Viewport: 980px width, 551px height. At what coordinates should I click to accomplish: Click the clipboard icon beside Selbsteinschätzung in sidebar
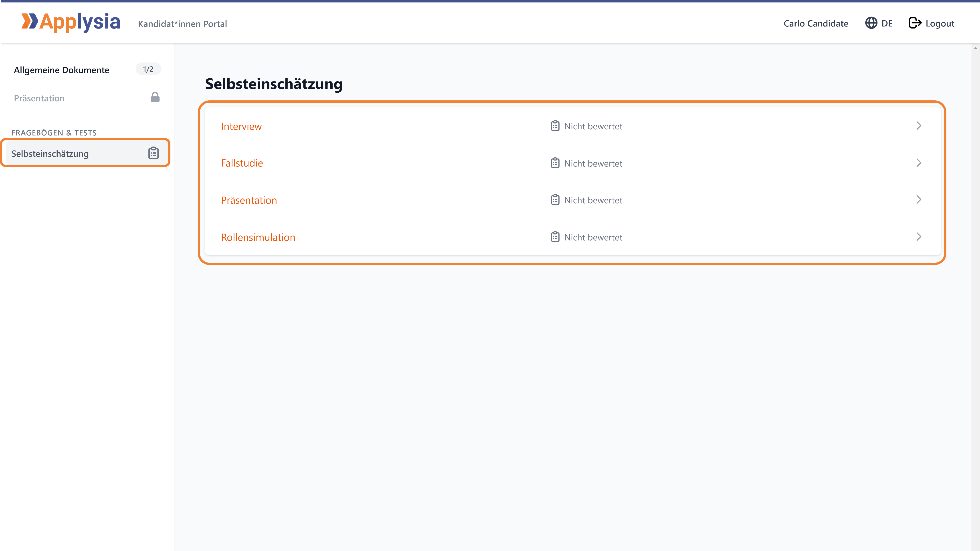click(153, 153)
